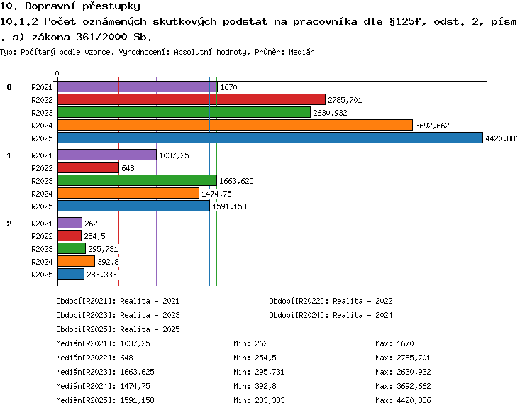Click the Medián[R2021]: 1037,25 legend entry
The image size is (532, 413).
pyautogui.click(x=103, y=343)
